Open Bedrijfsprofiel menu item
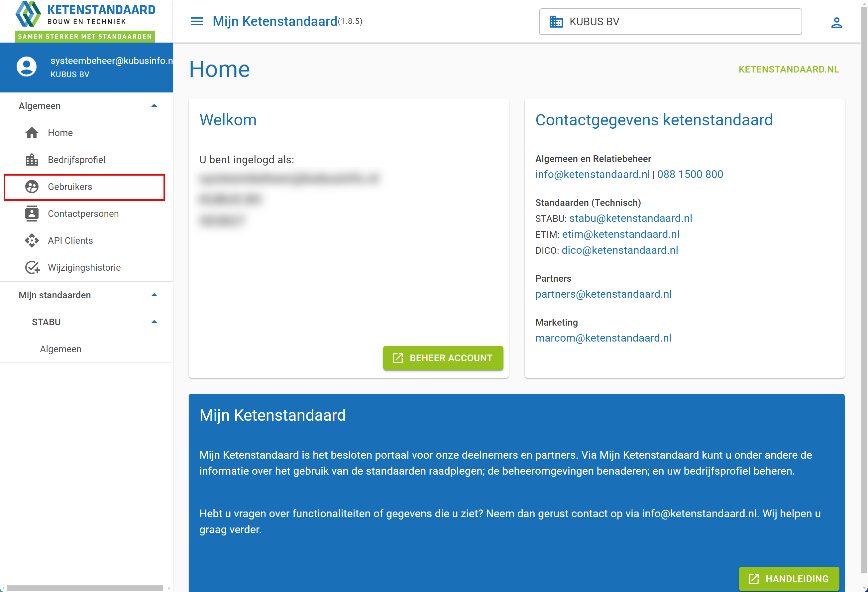The height and width of the screenshot is (592, 868). (x=86, y=160)
